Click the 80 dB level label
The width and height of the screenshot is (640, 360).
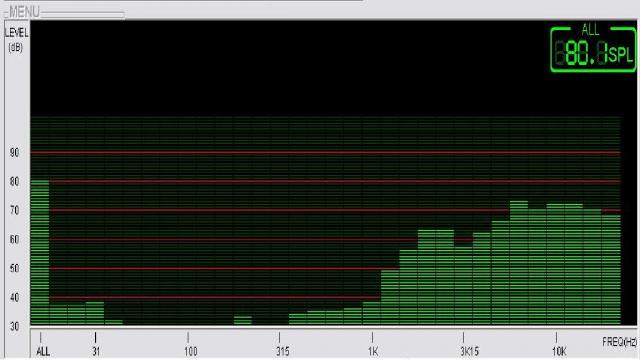click(x=14, y=182)
